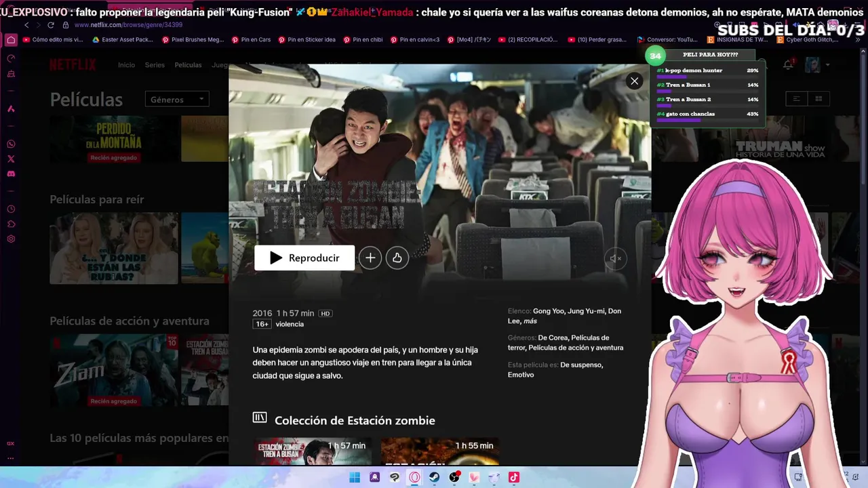The image size is (868, 488).
Task: Click the HD quality badge
Action: click(x=325, y=313)
